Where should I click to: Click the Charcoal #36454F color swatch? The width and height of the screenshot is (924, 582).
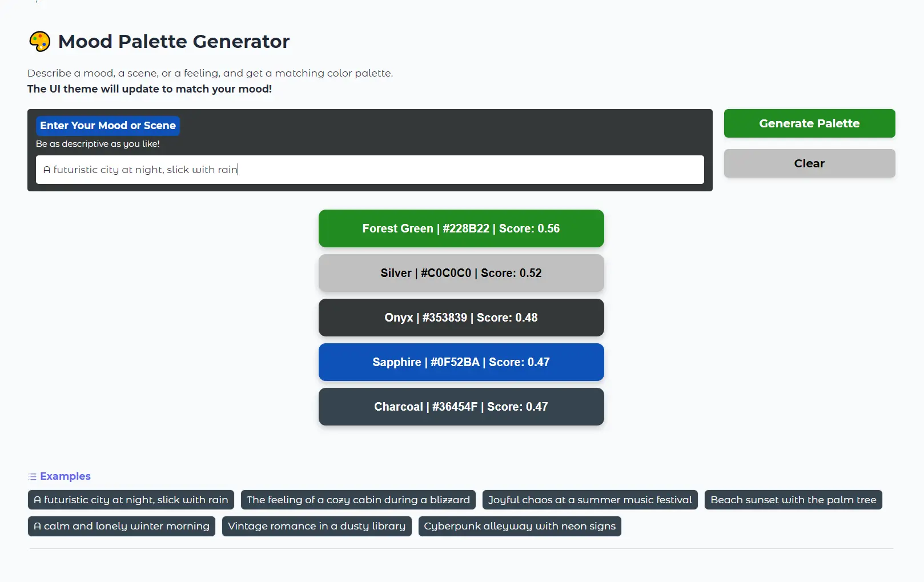tap(461, 407)
